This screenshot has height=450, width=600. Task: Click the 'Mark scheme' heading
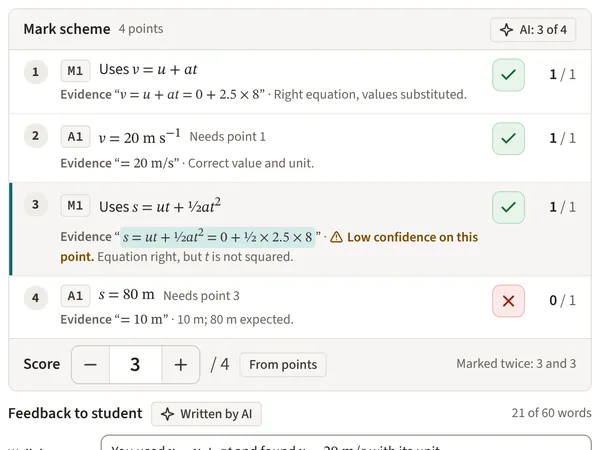tap(67, 29)
